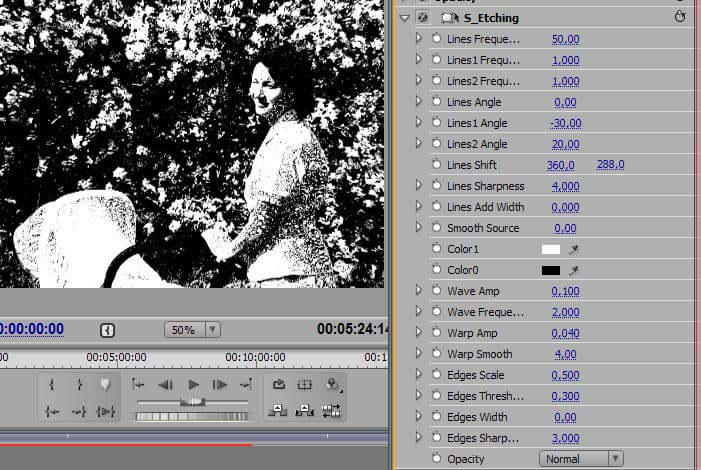
Task: Click the 00:10:00:00 mark on the time ruler
Action: pos(255,357)
